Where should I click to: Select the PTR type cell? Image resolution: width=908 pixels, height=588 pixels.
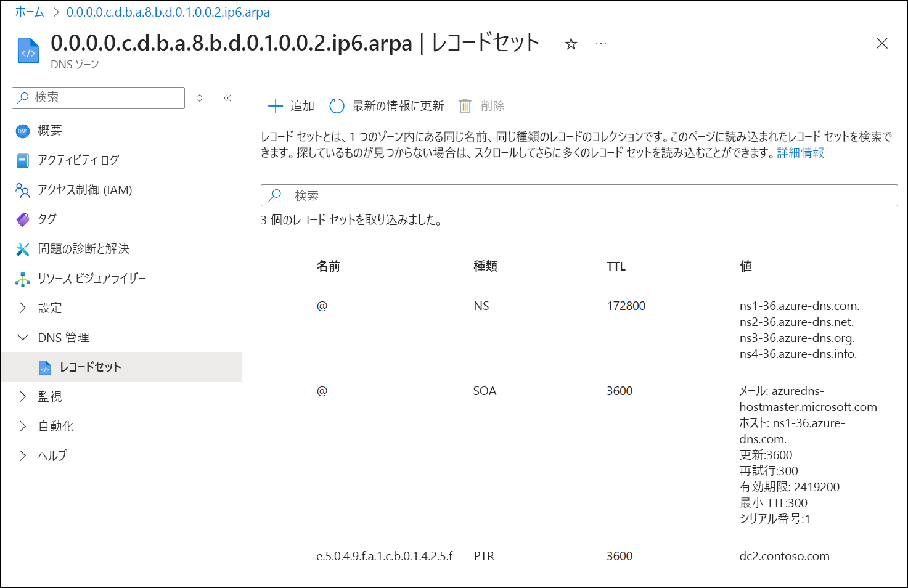[x=484, y=557]
